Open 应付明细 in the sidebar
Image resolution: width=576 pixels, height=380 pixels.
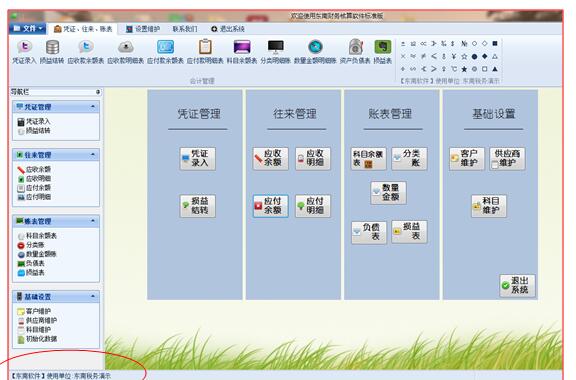[x=34, y=197]
